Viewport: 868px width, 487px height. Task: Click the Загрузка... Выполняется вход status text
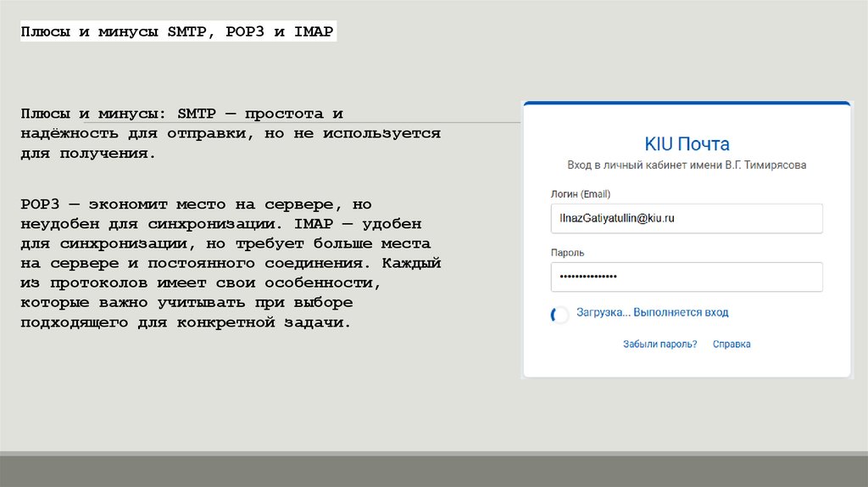click(x=652, y=312)
